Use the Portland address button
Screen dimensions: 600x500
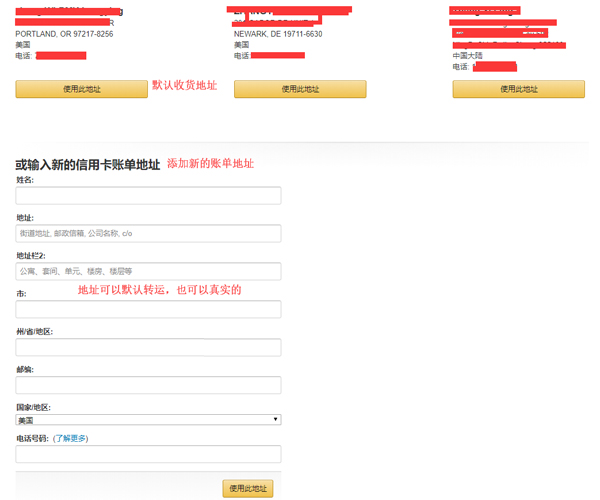(82, 89)
